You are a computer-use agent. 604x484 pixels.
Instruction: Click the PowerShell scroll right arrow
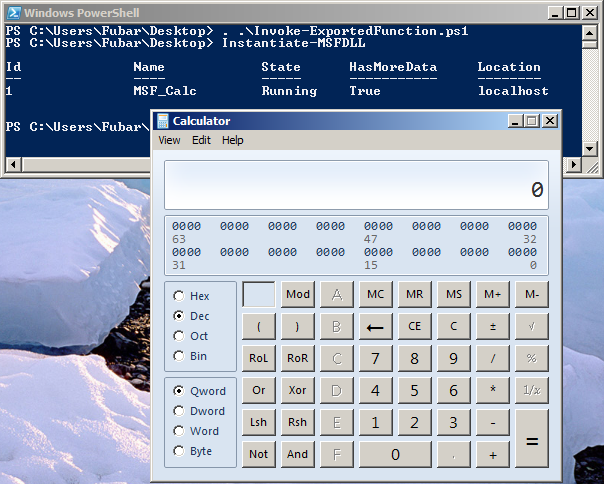[x=574, y=165]
